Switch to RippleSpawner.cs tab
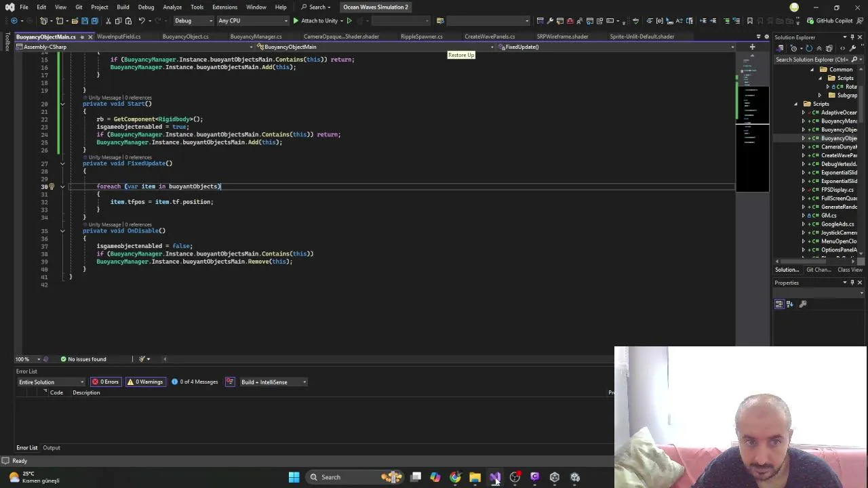 coord(421,37)
